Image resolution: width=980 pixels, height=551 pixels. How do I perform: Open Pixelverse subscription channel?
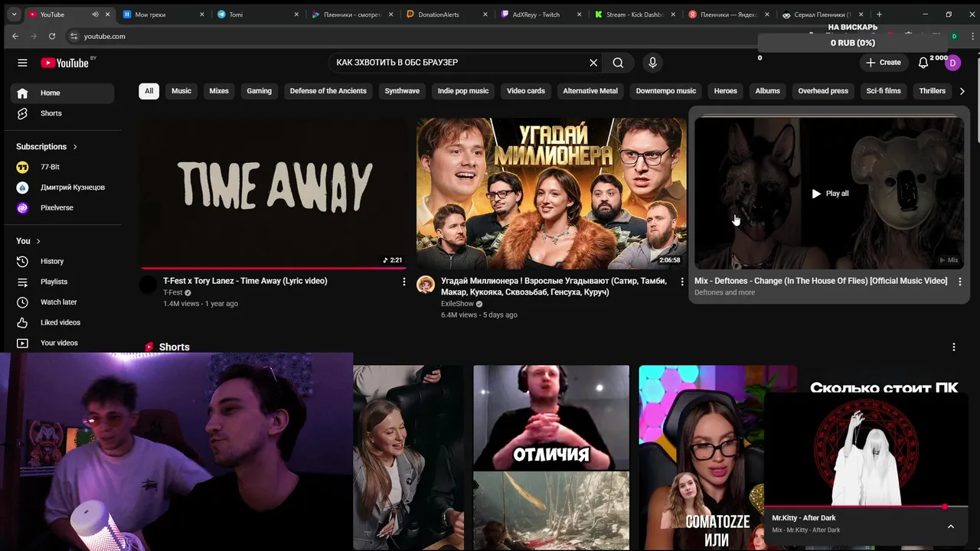pos(61,208)
